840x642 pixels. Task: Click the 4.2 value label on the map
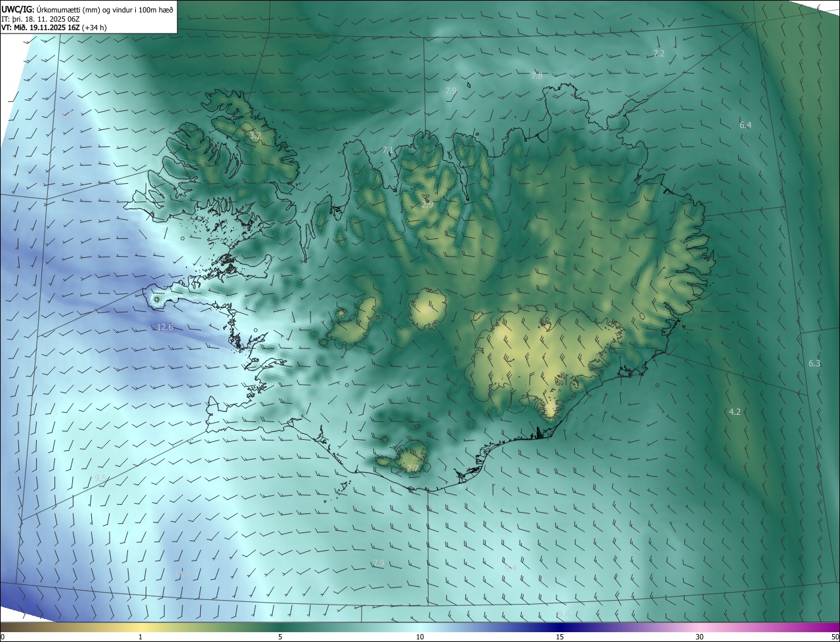point(735,412)
